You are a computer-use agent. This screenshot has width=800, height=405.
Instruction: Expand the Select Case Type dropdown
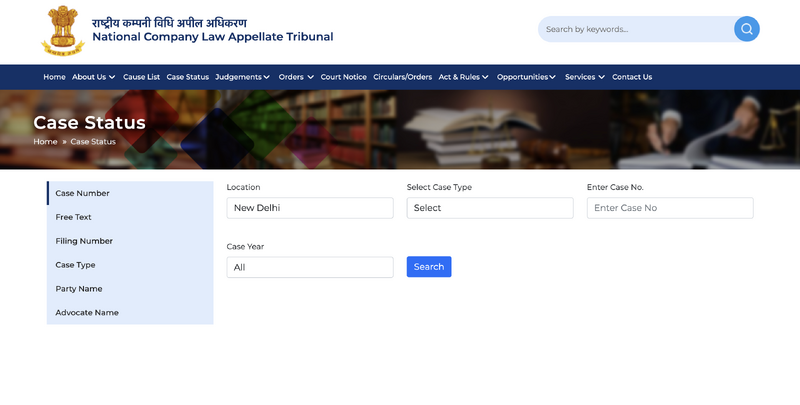point(489,208)
